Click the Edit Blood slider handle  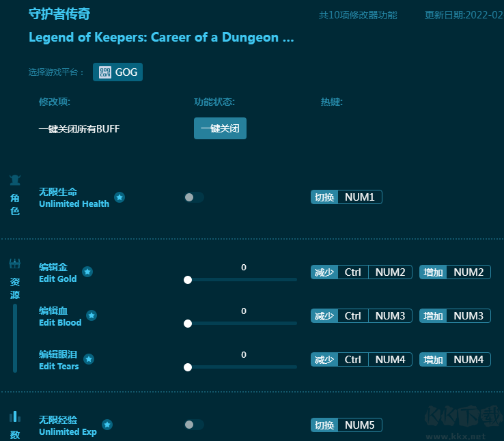pos(188,324)
